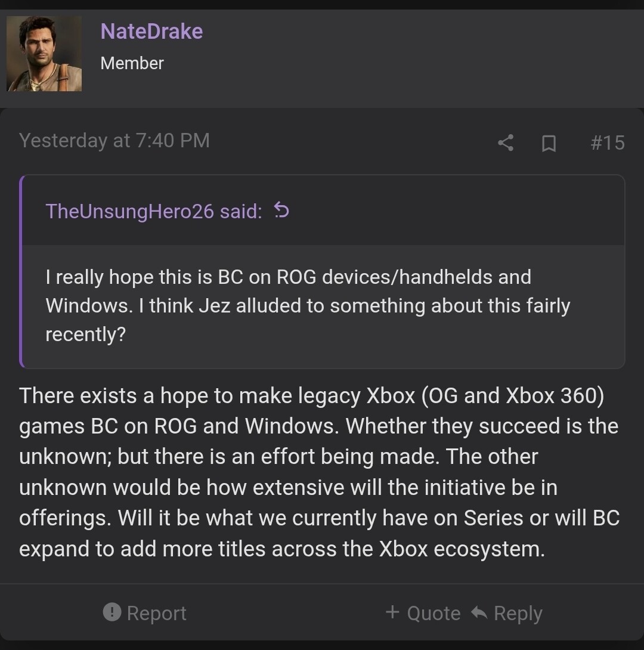Click the share post icon
Image resolution: width=644 pixels, height=650 pixels.
coord(505,143)
